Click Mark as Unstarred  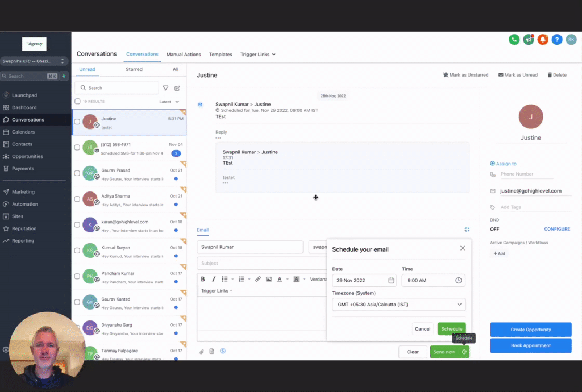[x=466, y=75]
